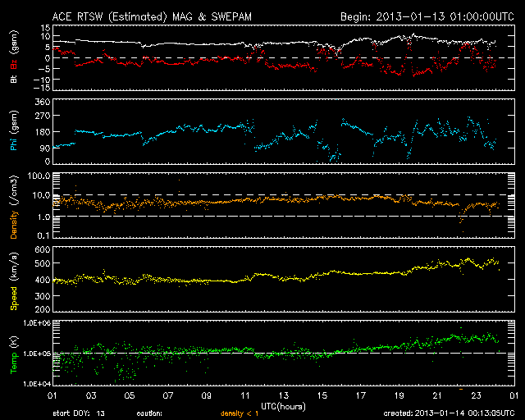The image size is (525, 420).
Task: Click the 03 hour label on the time axis
Action: point(91,396)
